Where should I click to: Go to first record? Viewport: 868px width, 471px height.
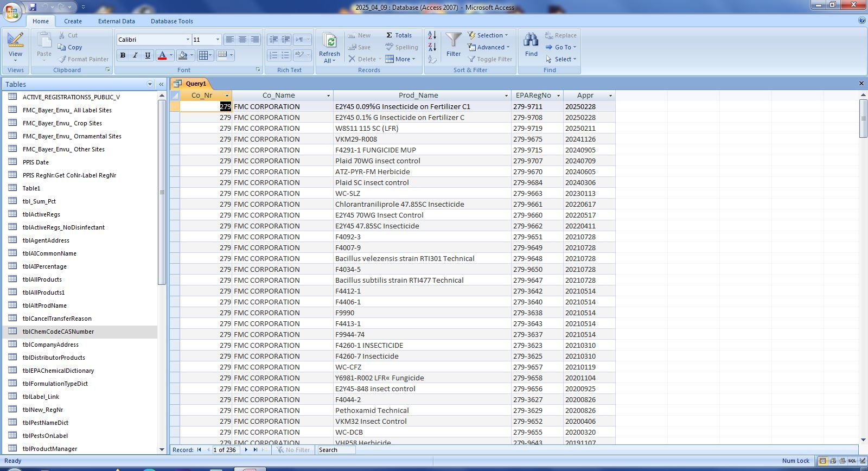tap(200, 450)
